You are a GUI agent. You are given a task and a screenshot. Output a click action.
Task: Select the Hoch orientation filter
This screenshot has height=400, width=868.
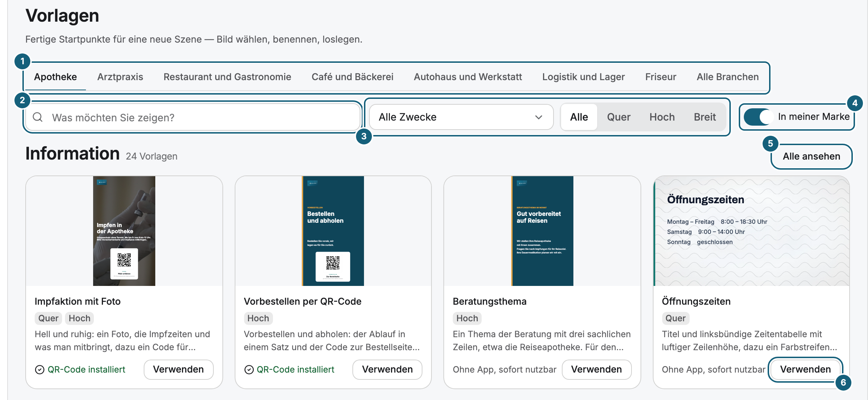662,117
